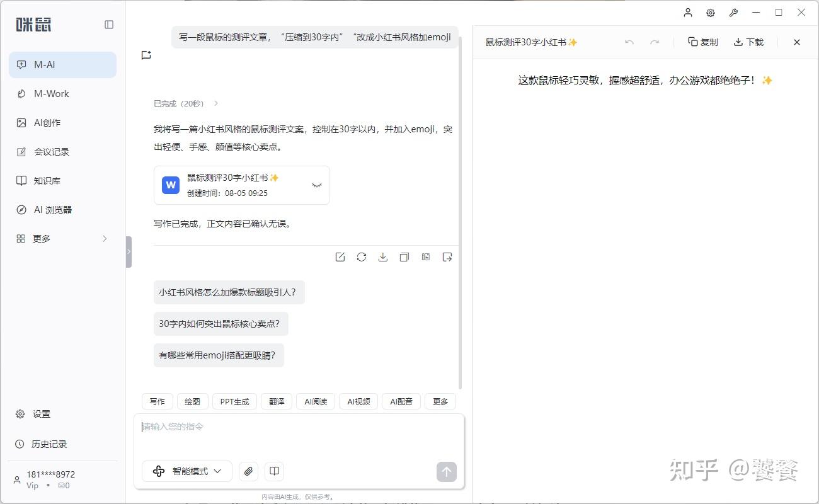
Task: Click the 咪鼠 logo
Action: click(x=33, y=25)
